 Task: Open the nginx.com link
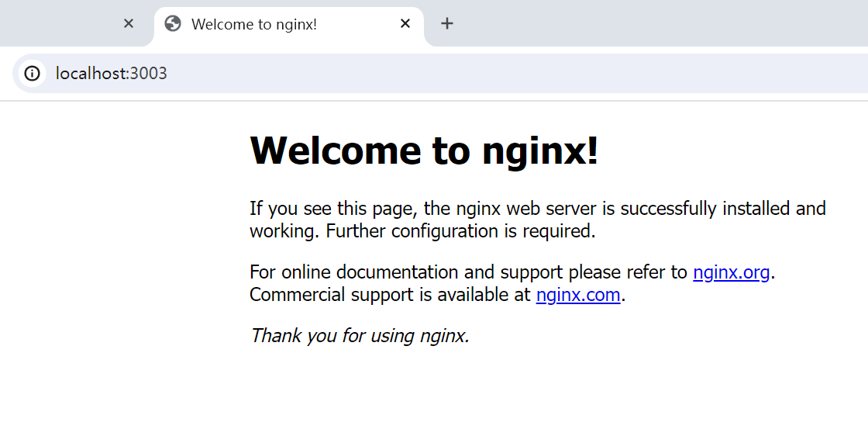point(578,294)
